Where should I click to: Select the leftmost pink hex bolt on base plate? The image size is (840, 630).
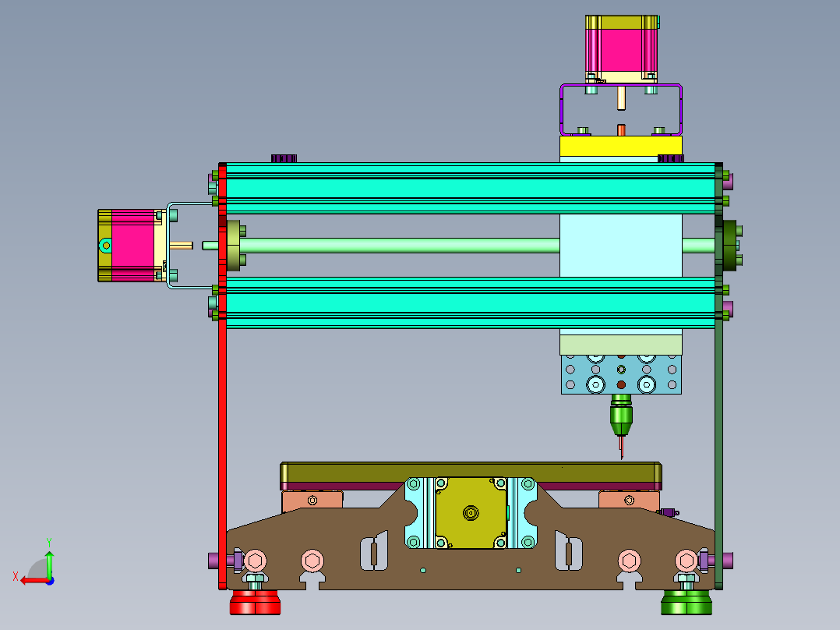coord(255,561)
